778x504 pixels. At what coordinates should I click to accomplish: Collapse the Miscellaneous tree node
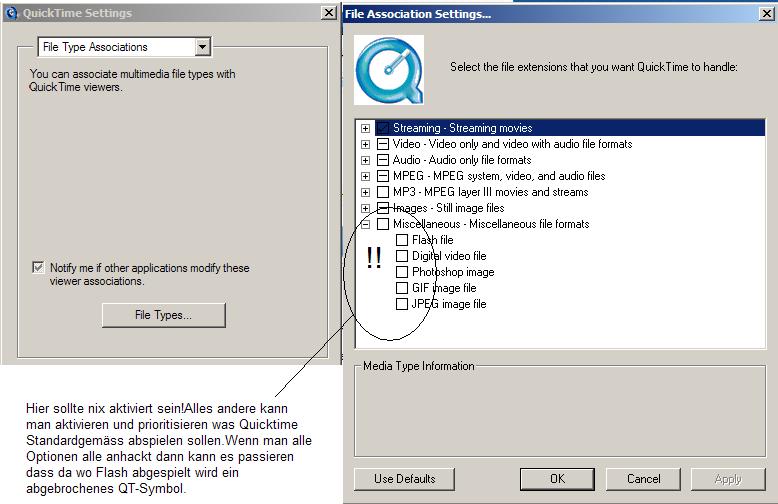(366, 224)
